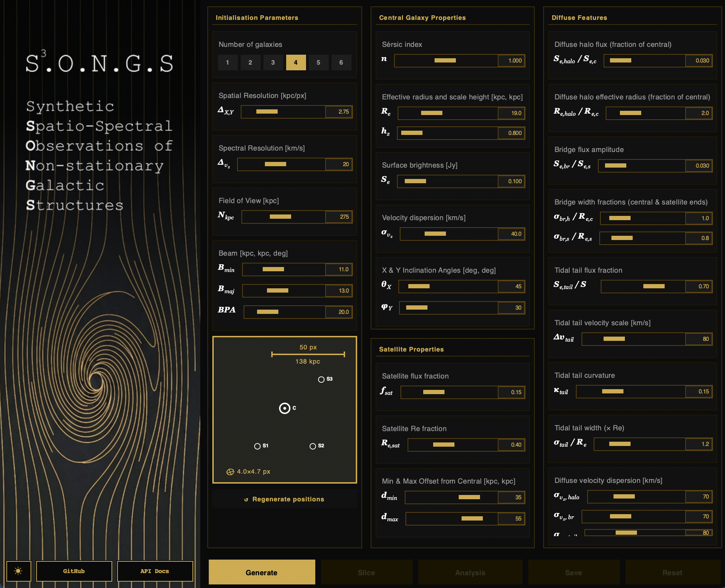Adjust Diffuse halo effective radius slider

click(x=645, y=113)
